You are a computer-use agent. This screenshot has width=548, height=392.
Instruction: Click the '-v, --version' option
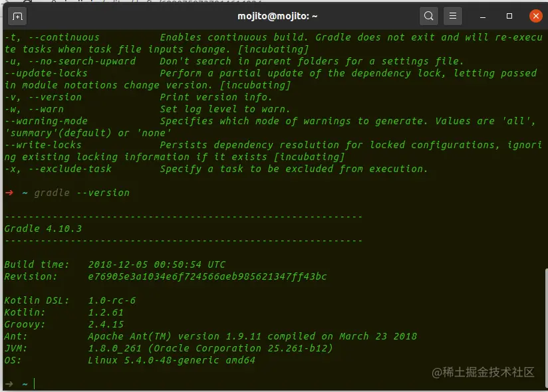click(x=43, y=97)
